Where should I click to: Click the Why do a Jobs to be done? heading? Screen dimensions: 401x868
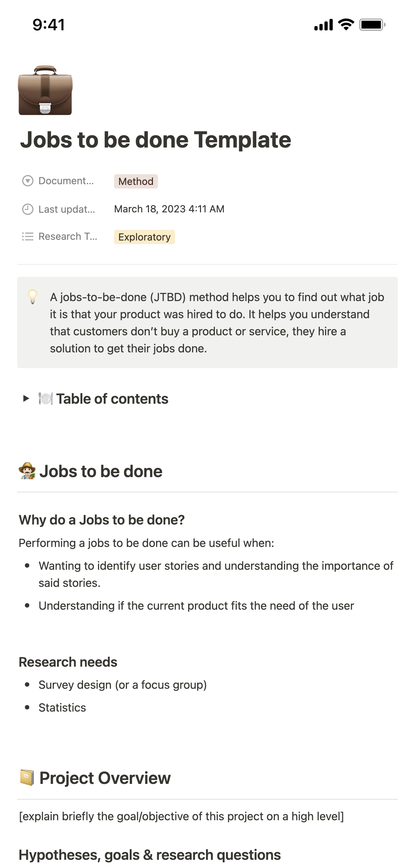point(102,520)
